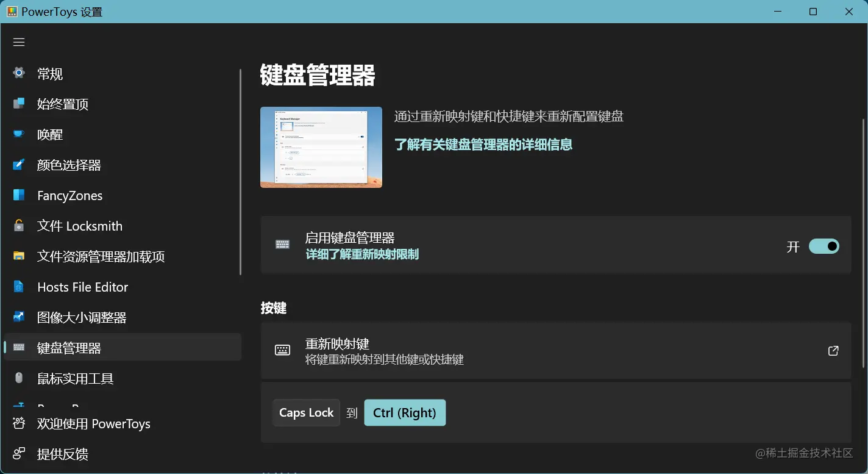Go to the FancyZones icon in the sidebar
Viewport: 868px width, 474px height.
coord(19,195)
